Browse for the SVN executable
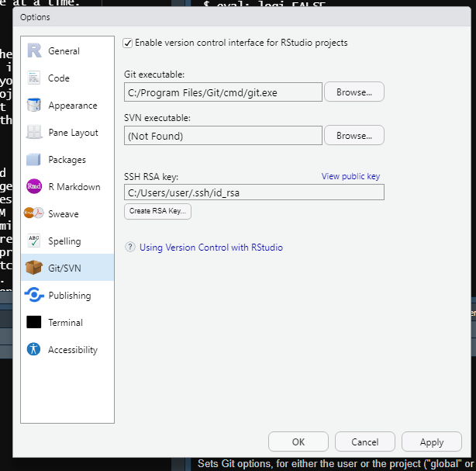 point(354,135)
